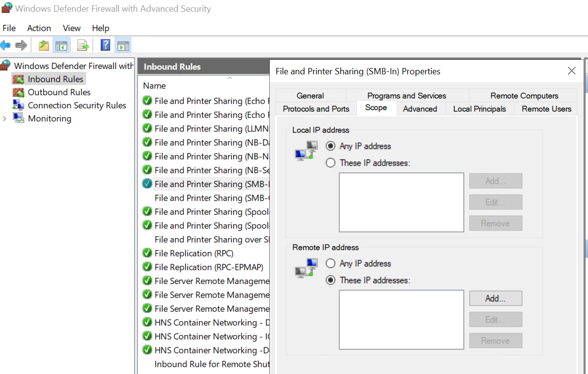The image size is (588, 374).
Task: Select File and Printer Sharing over S rule
Action: click(212, 239)
